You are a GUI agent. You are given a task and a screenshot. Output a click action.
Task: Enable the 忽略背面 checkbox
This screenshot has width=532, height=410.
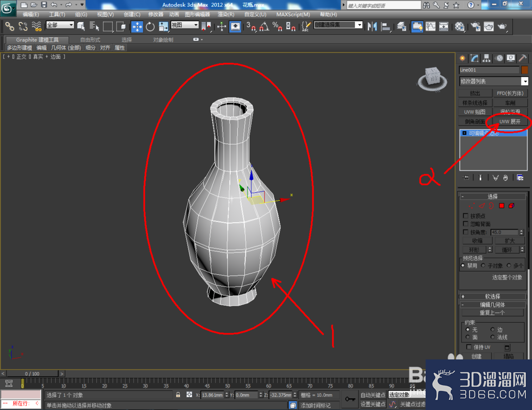(465, 224)
